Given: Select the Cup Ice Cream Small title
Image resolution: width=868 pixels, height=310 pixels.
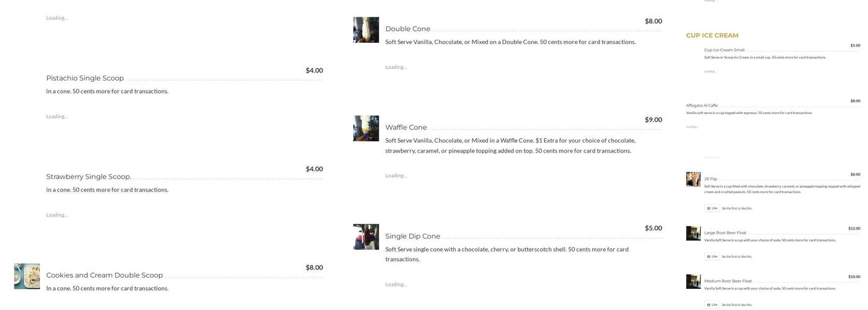Looking at the screenshot, I should tap(724, 50).
